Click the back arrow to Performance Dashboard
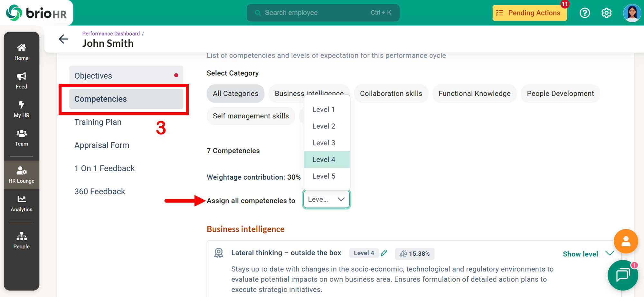The image size is (644, 297). pos(63,39)
